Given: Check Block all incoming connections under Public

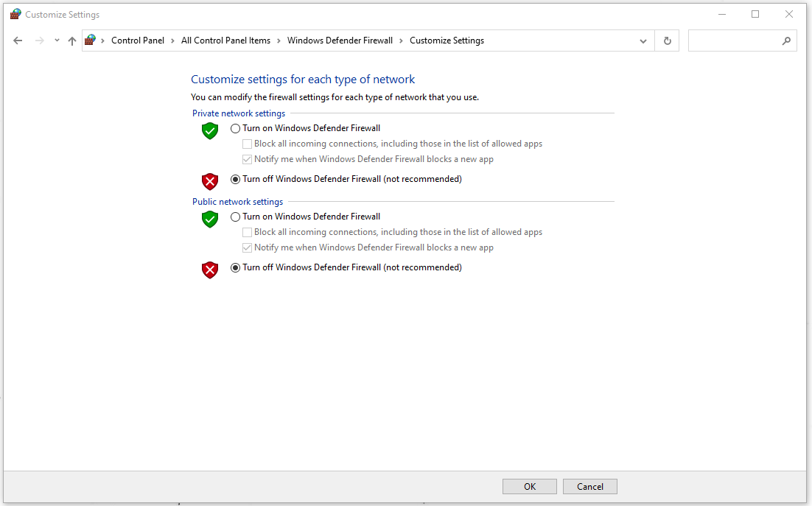Looking at the screenshot, I should 247,232.
